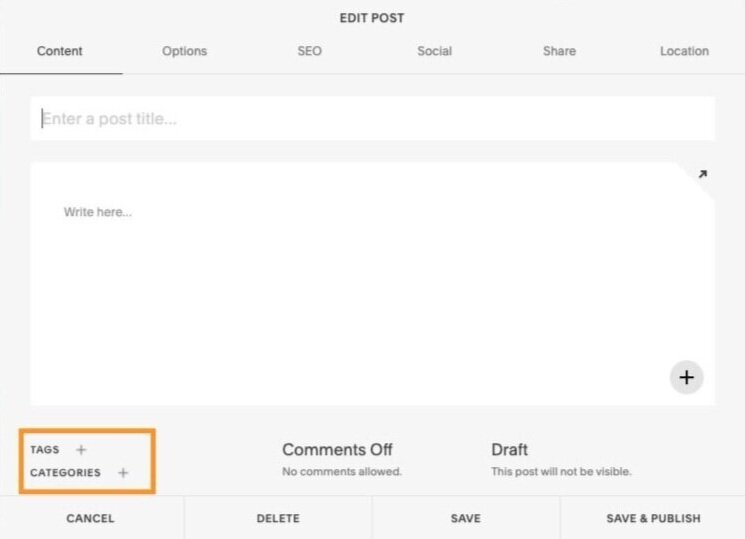Click 'This post will not be visible.' text
The image size is (745, 539).
tap(561, 472)
